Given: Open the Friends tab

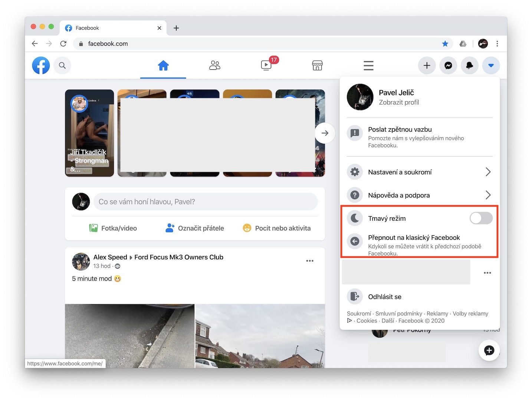Looking at the screenshot, I should tap(214, 66).
